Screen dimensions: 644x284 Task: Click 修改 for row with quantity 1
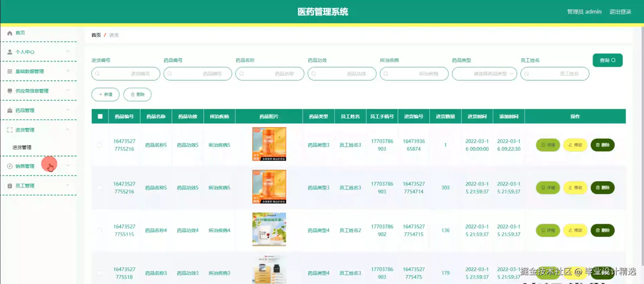coord(575,145)
